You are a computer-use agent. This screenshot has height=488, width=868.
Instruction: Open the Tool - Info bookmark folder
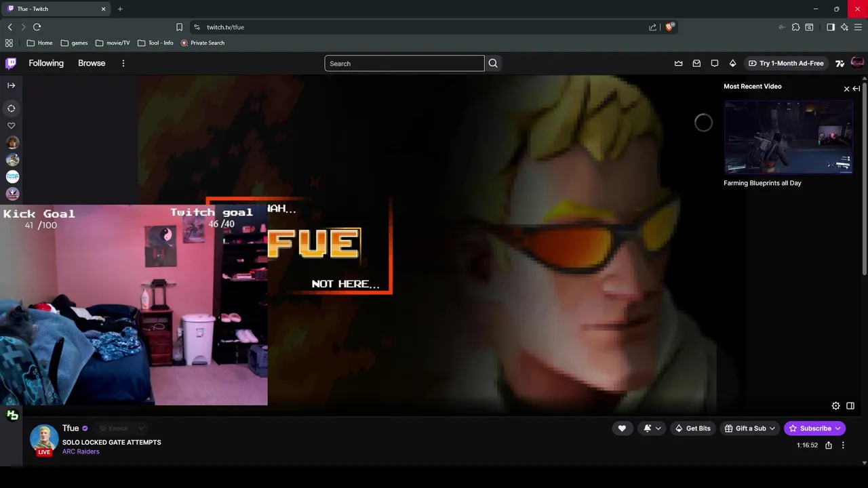(155, 43)
